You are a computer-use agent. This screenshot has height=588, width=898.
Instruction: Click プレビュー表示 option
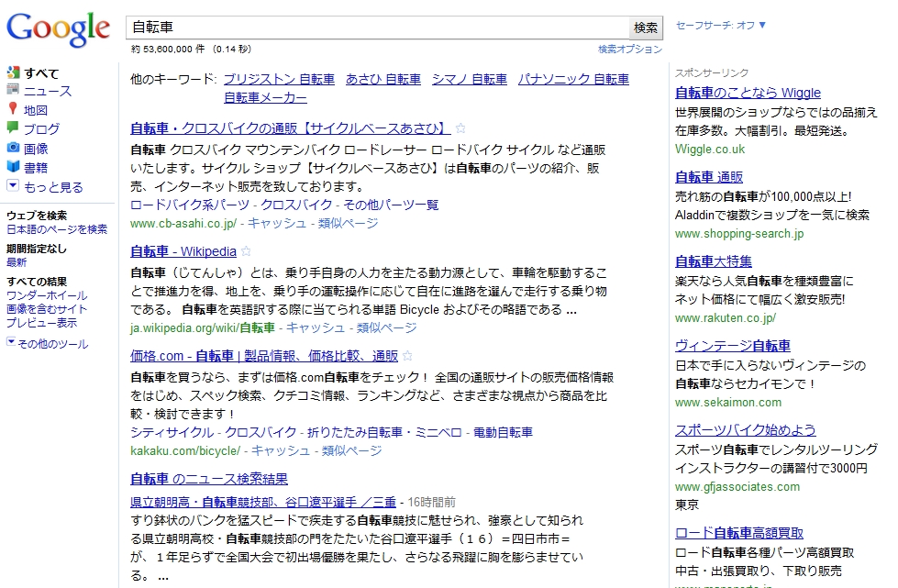point(41,323)
